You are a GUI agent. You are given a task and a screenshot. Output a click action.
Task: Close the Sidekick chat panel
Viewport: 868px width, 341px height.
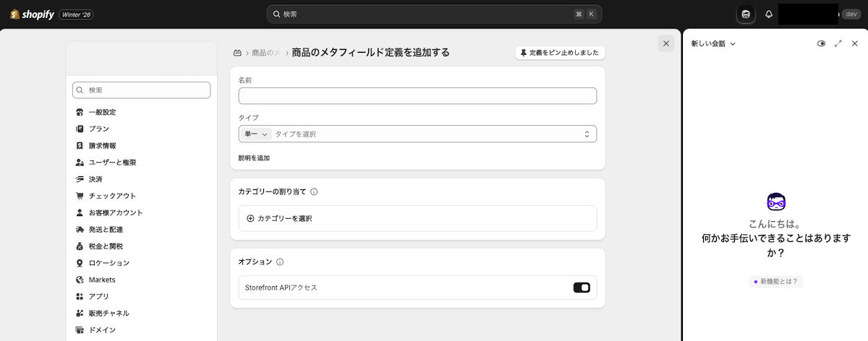[x=854, y=43]
